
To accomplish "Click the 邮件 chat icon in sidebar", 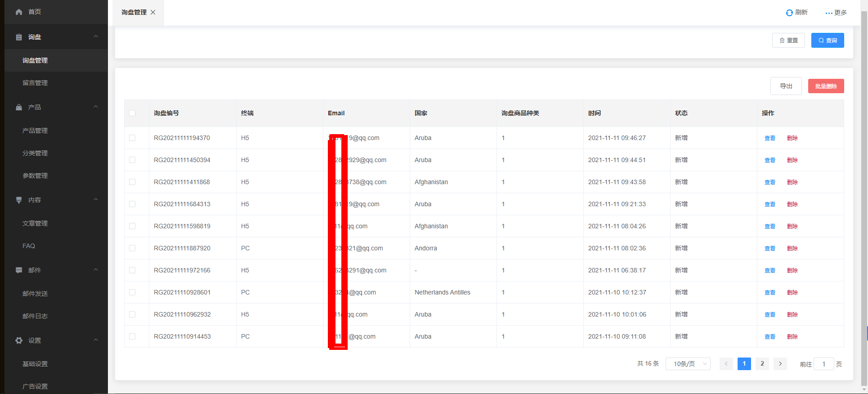I will click(19, 270).
